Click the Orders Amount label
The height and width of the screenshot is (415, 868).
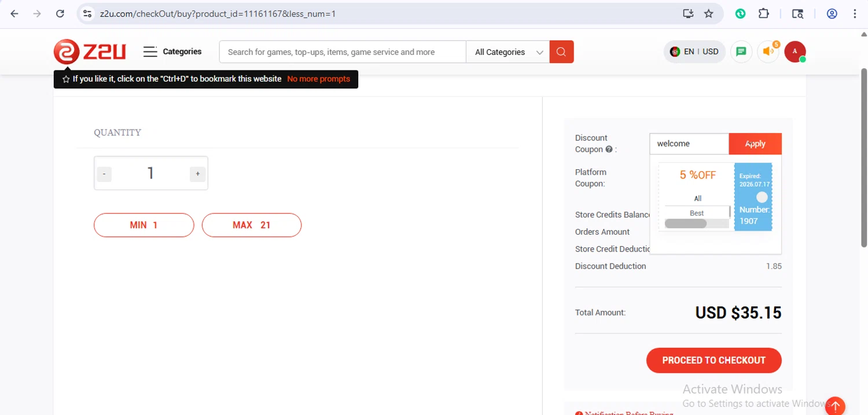pyautogui.click(x=602, y=232)
